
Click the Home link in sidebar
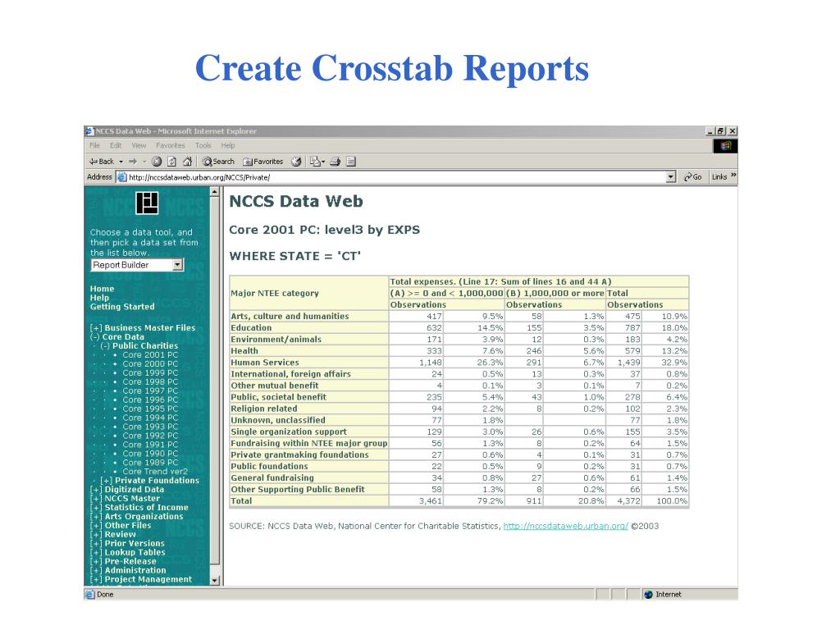[102, 289]
